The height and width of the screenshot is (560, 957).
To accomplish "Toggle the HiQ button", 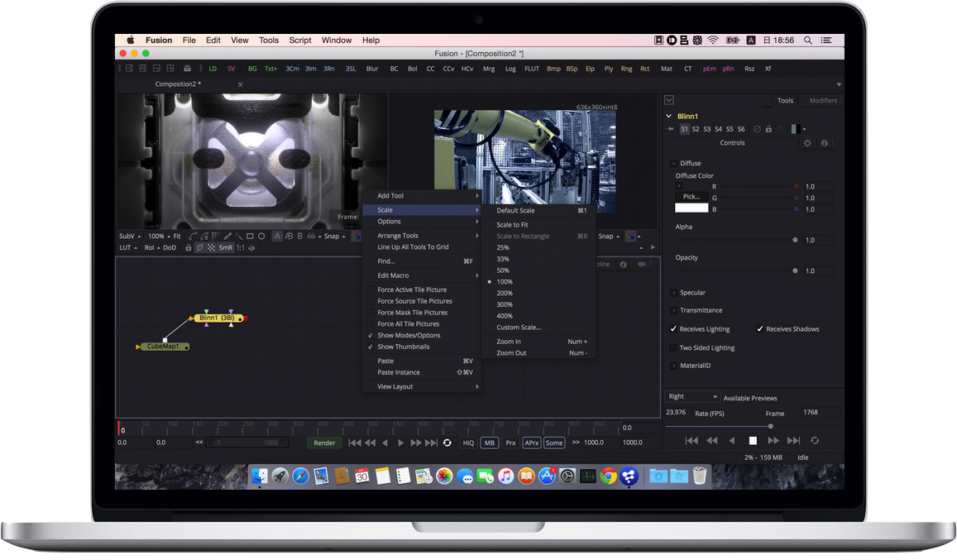I will [x=468, y=443].
